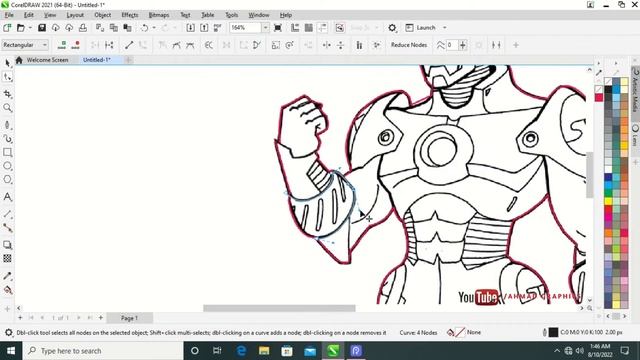Click the red swatch in document palette
The width and height of the screenshot is (640, 360).
pyautogui.click(x=599, y=98)
